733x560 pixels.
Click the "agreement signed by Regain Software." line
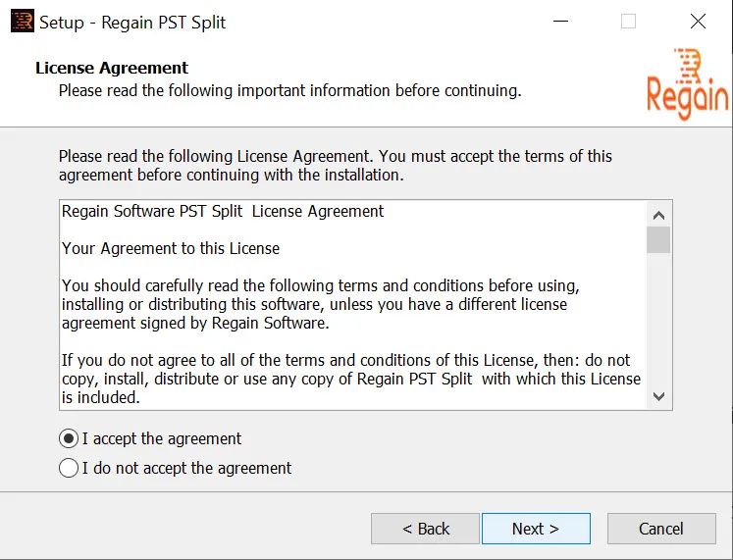pos(195,323)
